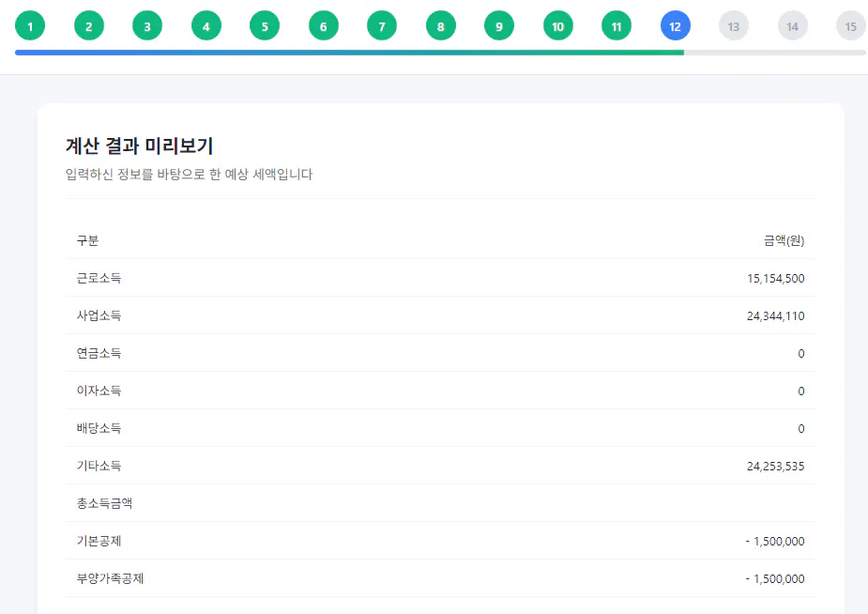Screen dimensions: 868x614
Task: Click the 금액(원) column header
Action: 784,240
